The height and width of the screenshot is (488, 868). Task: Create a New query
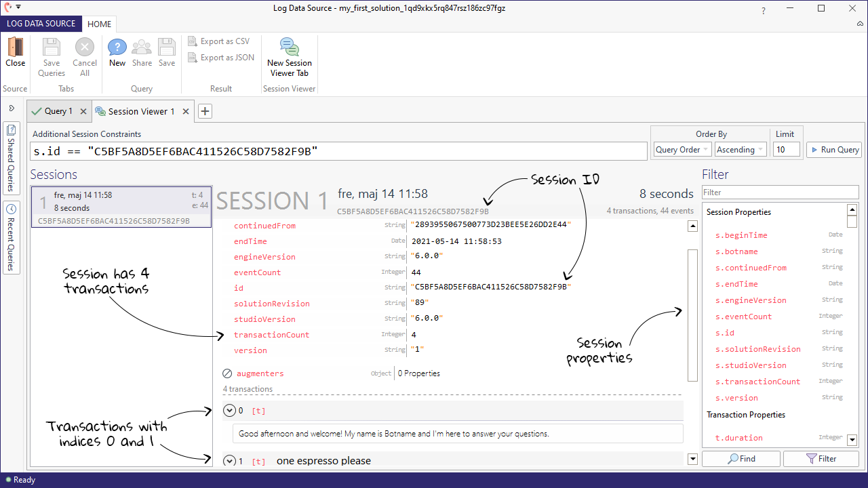[117, 53]
